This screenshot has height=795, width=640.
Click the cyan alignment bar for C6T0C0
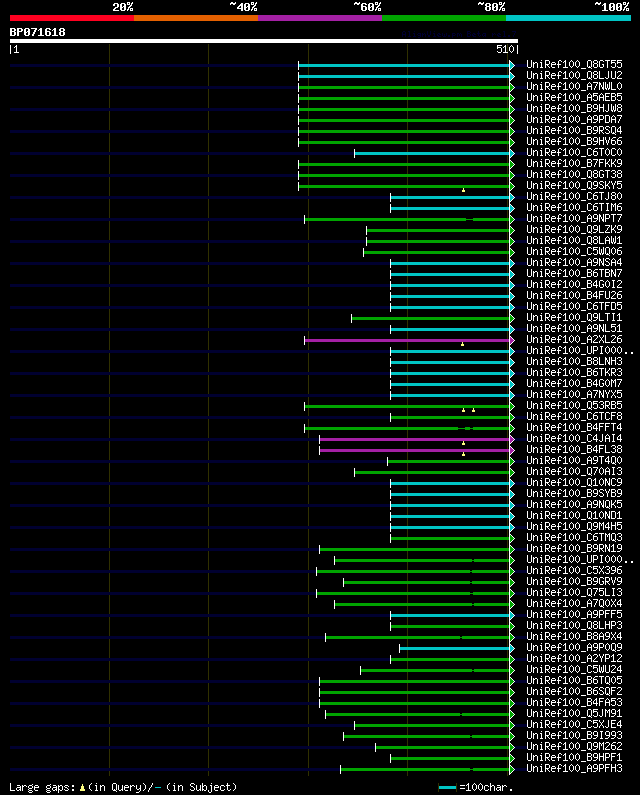click(x=432, y=154)
